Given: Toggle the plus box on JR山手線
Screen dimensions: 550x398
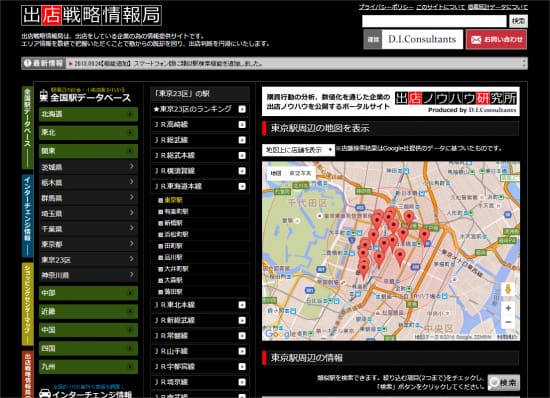Looking at the screenshot, I should point(242,351).
